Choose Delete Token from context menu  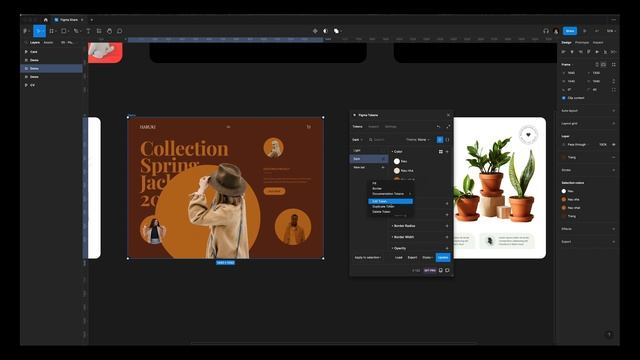coord(381,211)
